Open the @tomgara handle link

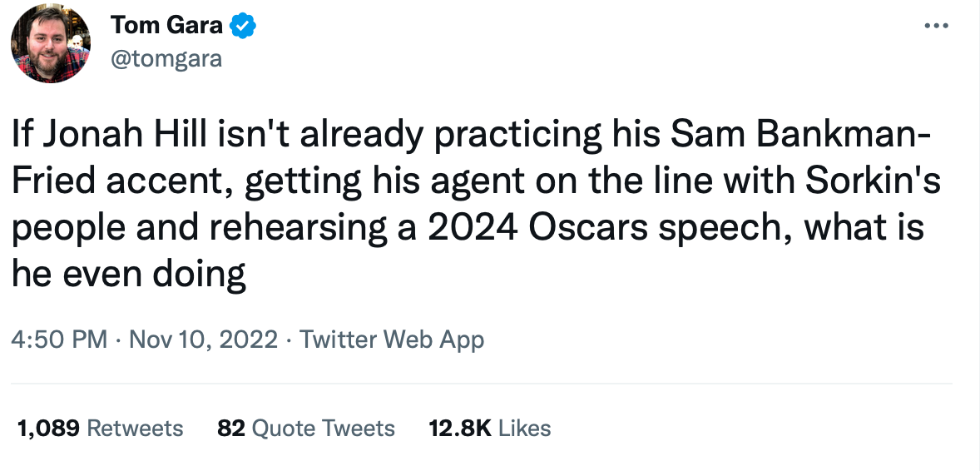pos(166,60)
